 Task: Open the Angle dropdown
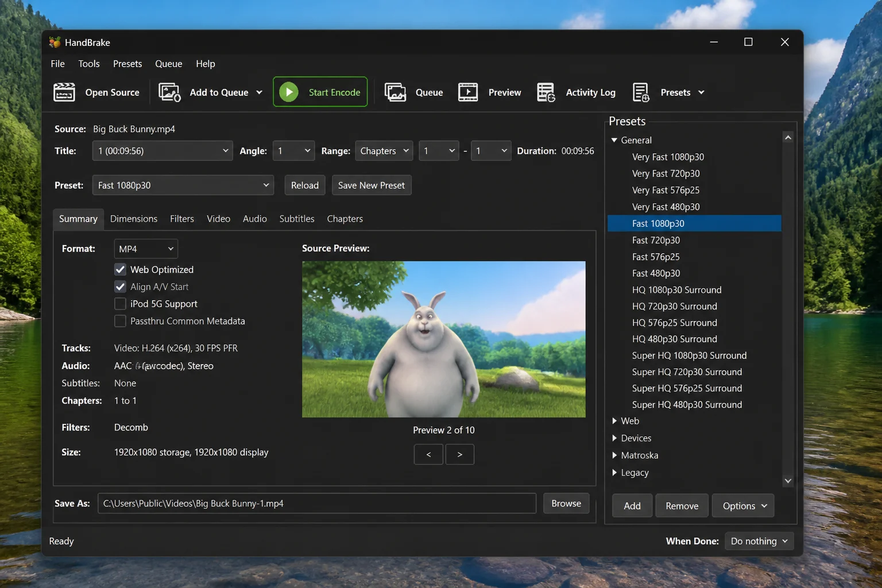point(293,150)
